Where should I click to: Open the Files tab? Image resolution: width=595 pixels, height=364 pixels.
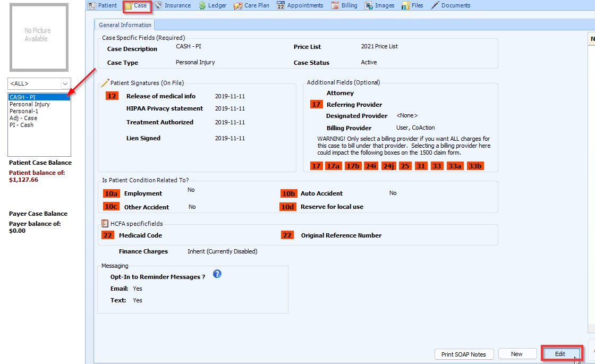click(x=413, y=5)
